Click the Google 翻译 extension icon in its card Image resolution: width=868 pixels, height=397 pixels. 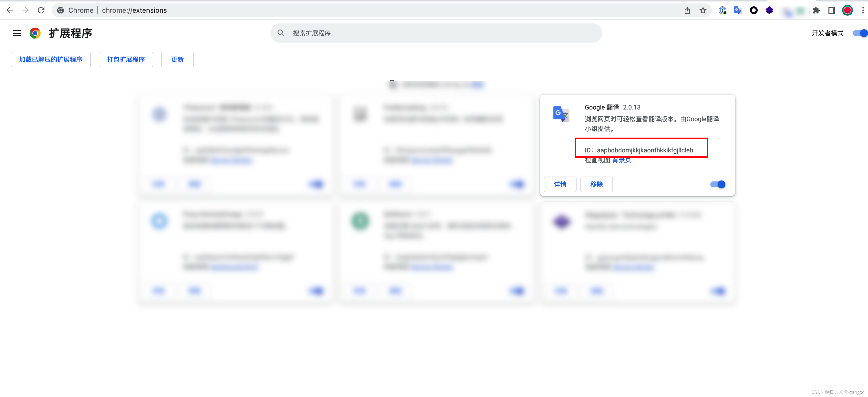561,114
